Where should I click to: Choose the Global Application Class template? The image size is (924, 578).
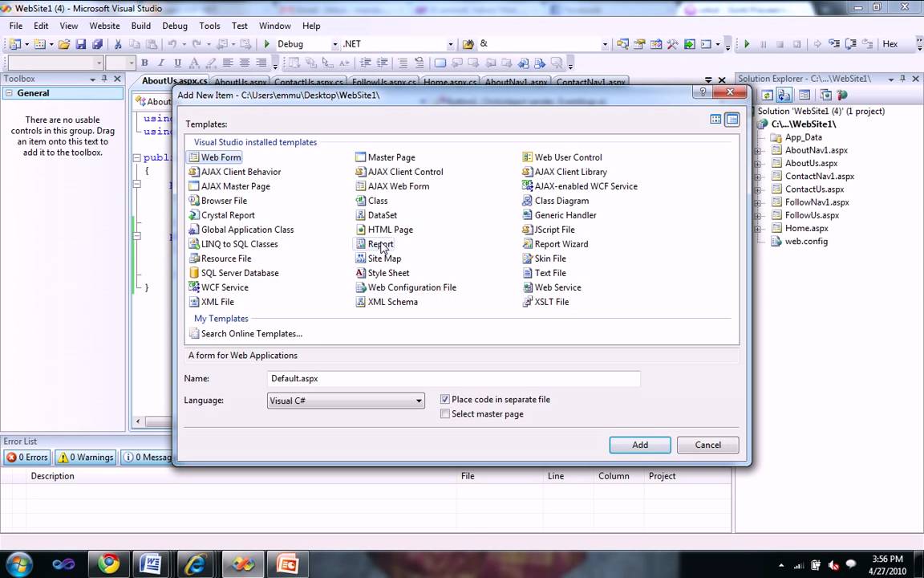(241, 230)
